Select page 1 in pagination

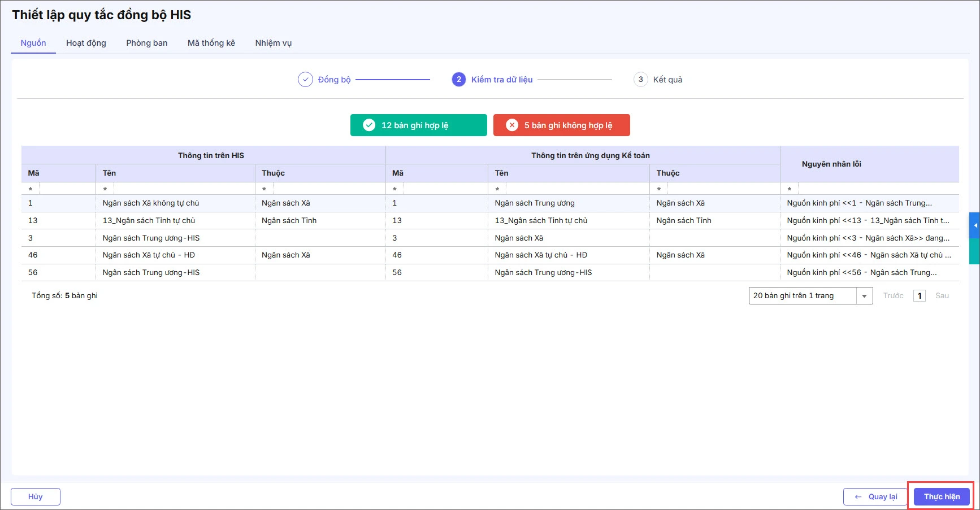[920, 296]
